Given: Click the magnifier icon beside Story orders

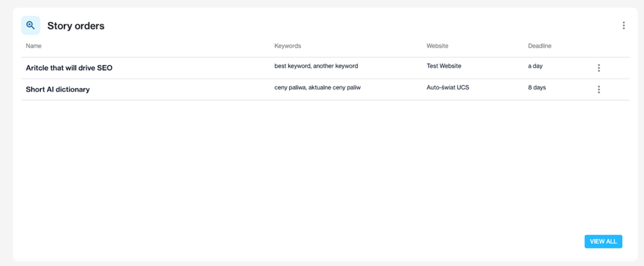Looking at the screenshot, I should click(x=31, y=26).
